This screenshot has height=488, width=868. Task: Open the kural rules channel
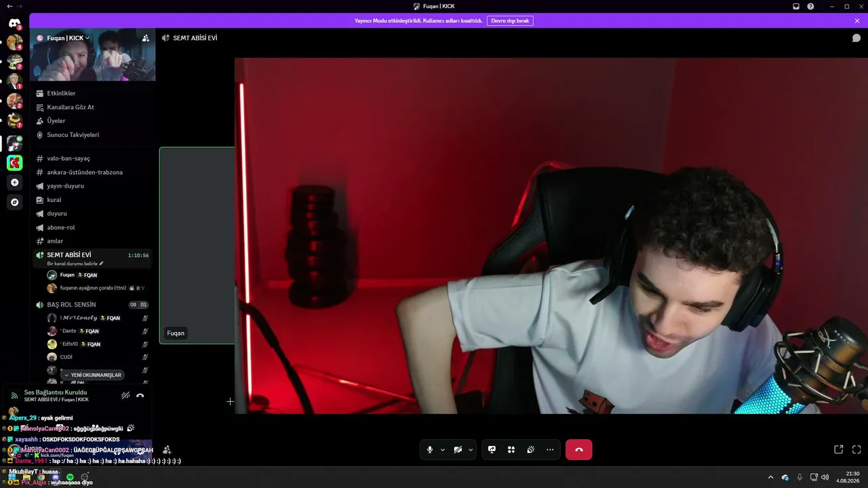[x=92, y=200]
